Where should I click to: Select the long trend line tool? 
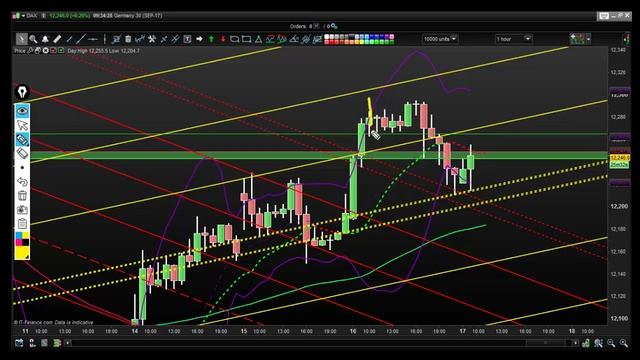(81, 39)
